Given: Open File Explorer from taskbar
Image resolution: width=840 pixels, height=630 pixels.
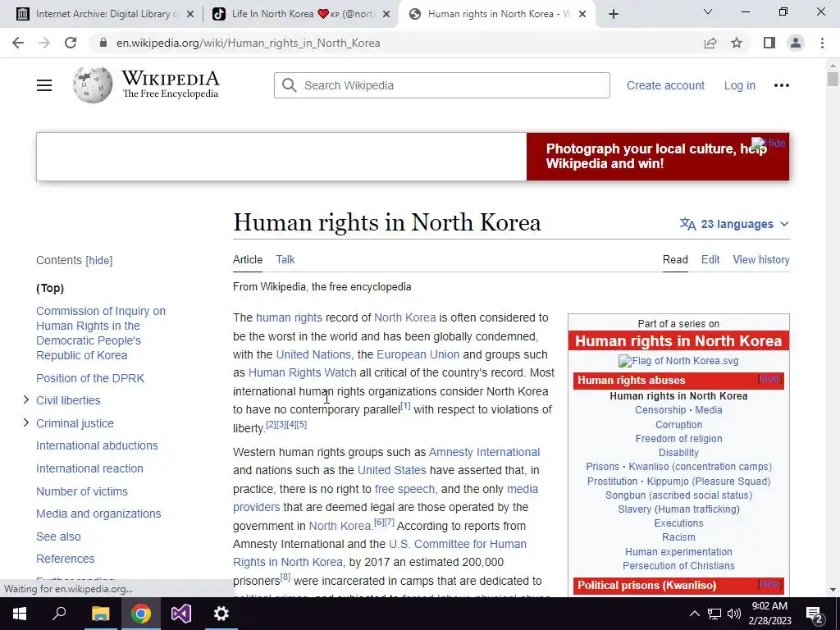Looking at the screenshot, I should click(100, 614).
